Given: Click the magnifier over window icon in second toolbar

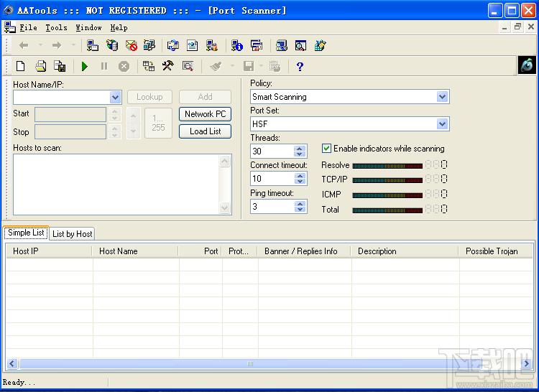Looking at the screenshot, I should point(187,66).
